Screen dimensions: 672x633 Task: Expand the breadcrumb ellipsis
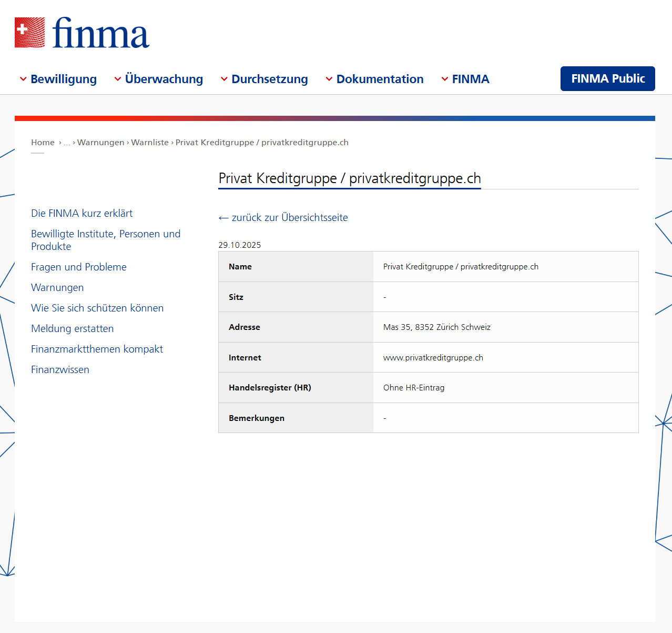tap(67, 143)
